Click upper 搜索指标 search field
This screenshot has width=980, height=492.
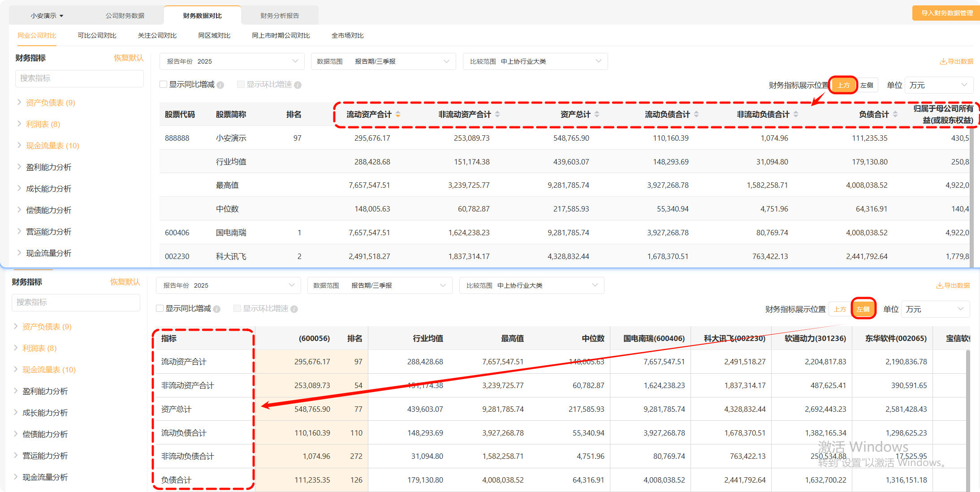(79, 78)
